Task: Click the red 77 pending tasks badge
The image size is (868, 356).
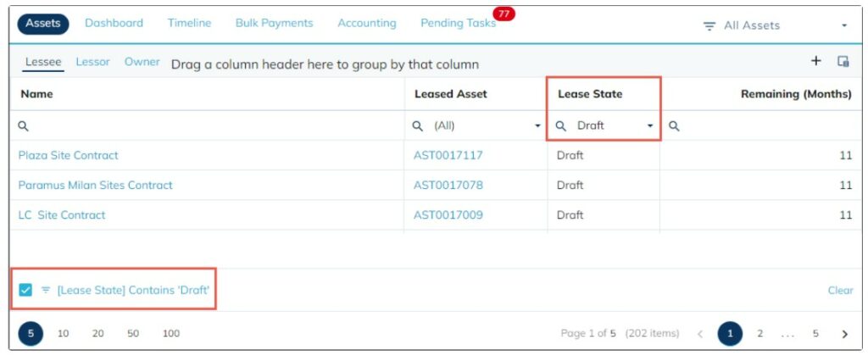Action: coord(504,14)
